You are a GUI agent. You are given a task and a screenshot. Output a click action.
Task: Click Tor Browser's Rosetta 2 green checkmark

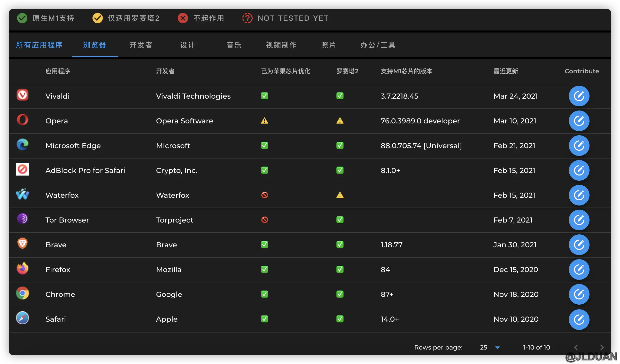tap(340, 220)
